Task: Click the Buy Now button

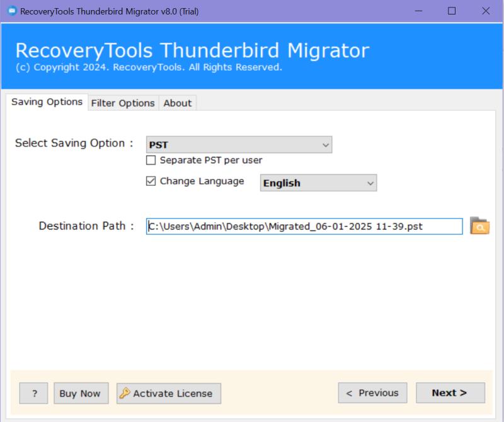Action: pyautogui.click(x=81, y=393)
